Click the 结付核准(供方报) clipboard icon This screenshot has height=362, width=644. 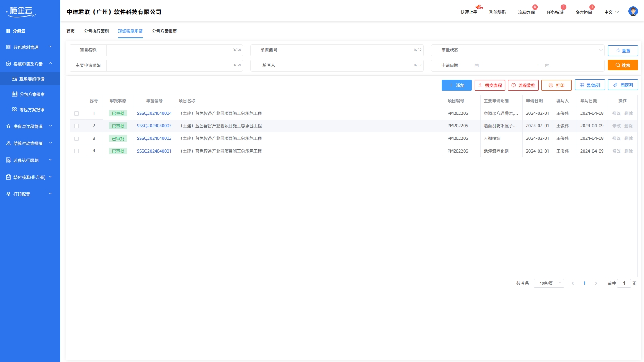pos(8,177)
